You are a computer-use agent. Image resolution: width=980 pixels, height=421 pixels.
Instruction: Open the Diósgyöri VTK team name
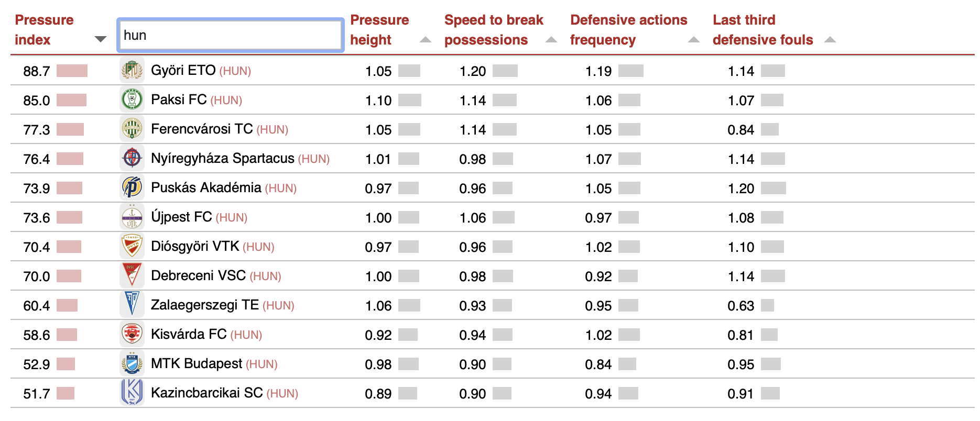(195, 247)
